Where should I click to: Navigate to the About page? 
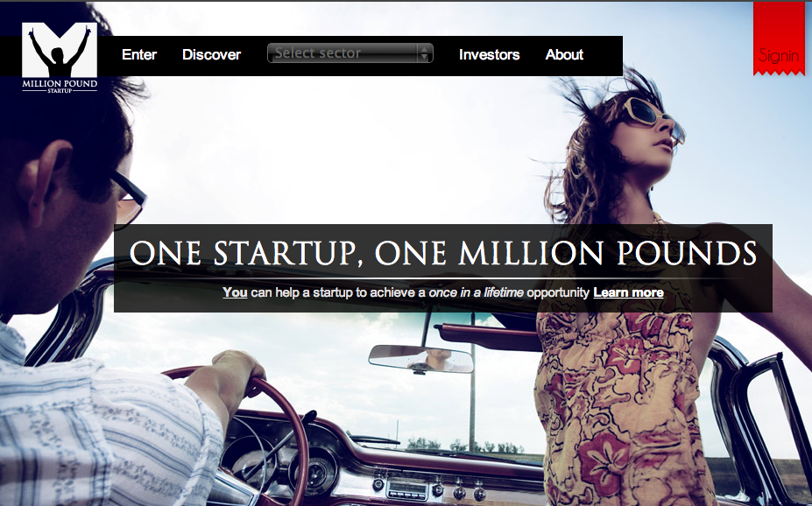pyautogui.click(x=564, y=54)
